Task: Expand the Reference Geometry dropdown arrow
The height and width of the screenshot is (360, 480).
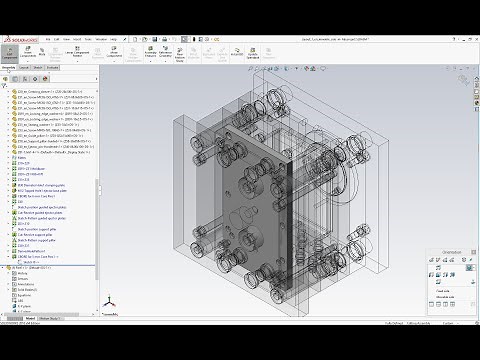Action: pyautogui.click(x=165, y=61)
